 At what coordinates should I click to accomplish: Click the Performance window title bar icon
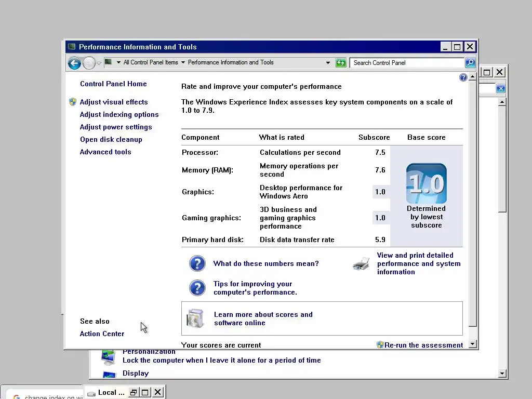click(72, 46)
